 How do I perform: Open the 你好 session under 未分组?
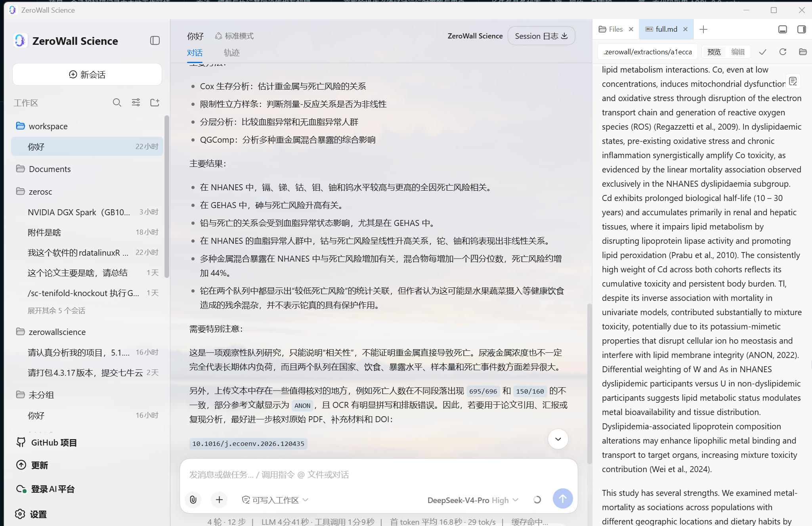coord(87,415)
